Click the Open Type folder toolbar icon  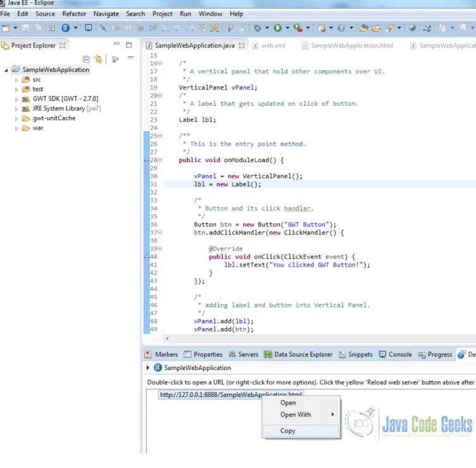(x=363, y=28)
